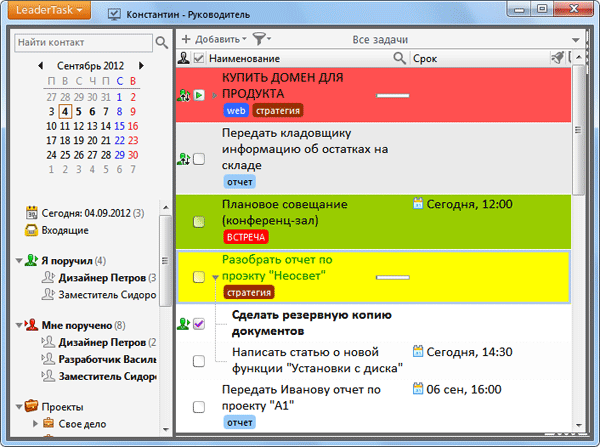
Task: Click the contact search magnifier icon
Action: (x=161, y=42)
